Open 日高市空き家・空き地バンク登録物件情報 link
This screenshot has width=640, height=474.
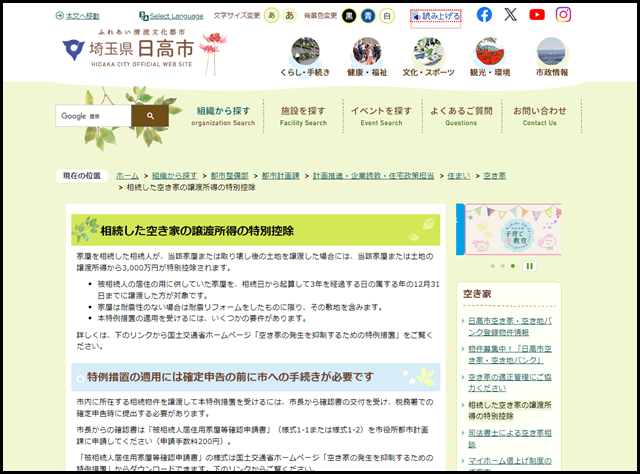pyautogui.click(x=509, y=327)
